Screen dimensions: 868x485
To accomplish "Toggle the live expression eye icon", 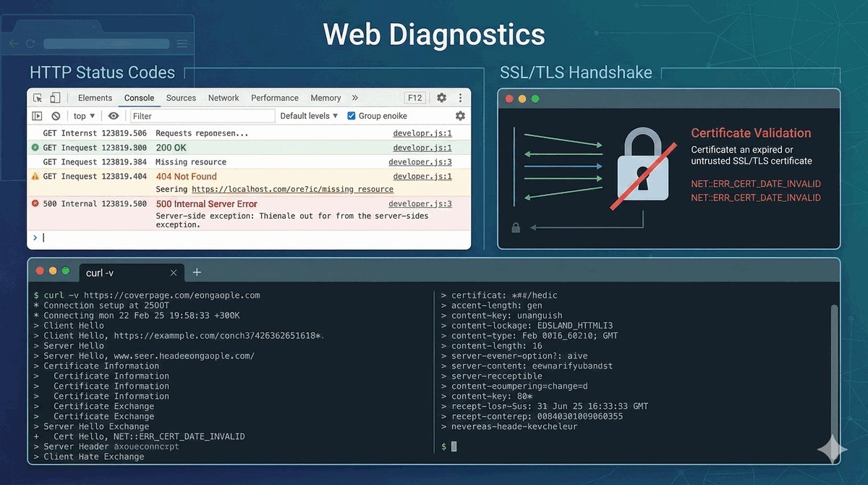I will tap(114, 116).
